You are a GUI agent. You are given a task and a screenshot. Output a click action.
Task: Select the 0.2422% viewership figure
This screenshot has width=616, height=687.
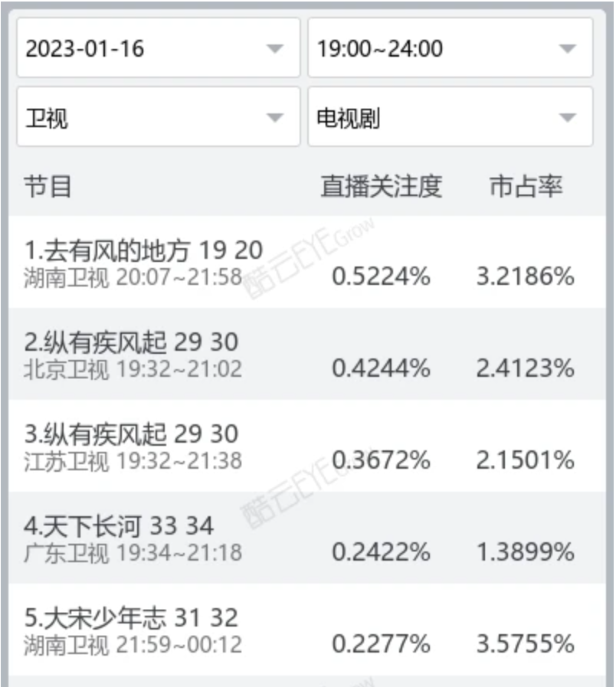(381, 552)
